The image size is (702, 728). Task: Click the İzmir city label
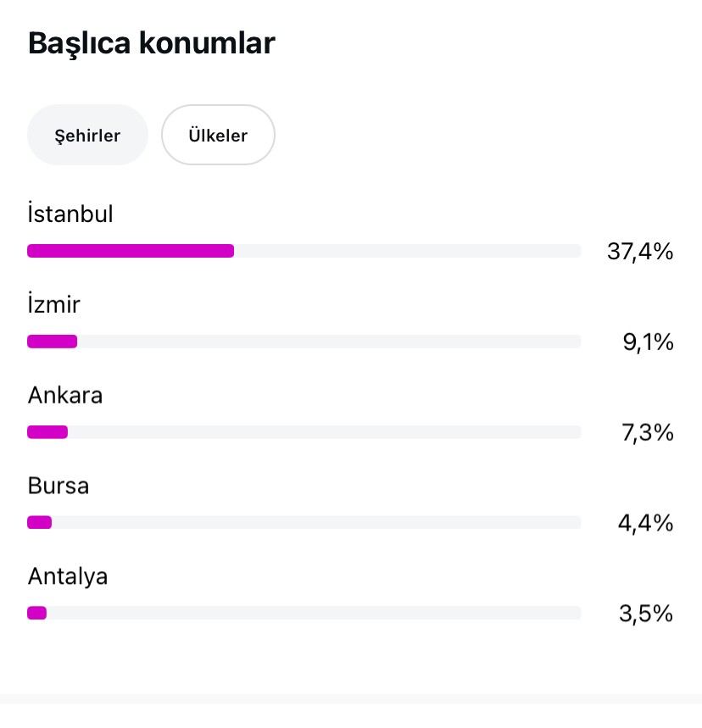pyautogui.click(x=53, y=303)
